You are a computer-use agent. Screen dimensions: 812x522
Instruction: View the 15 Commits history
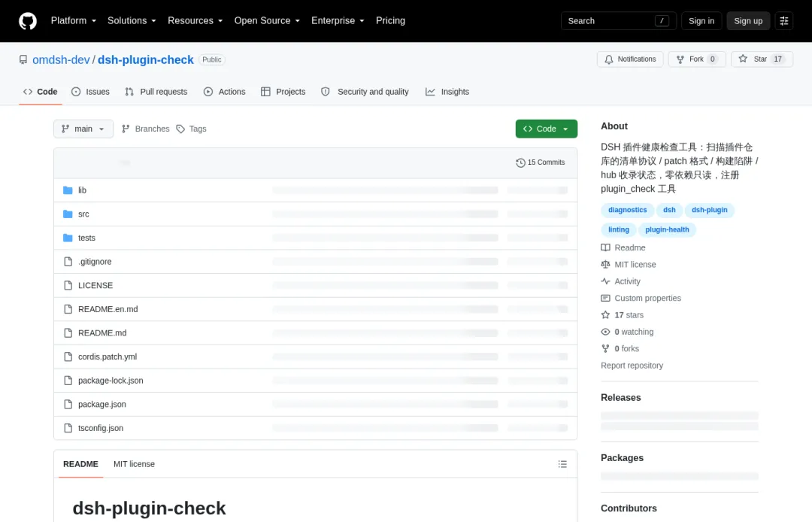[540, 162]
